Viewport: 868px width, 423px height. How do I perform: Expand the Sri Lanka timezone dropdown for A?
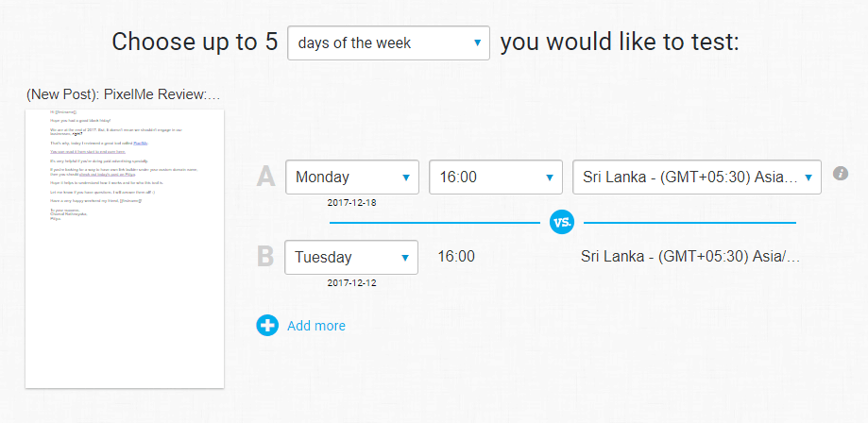tap(697, 178)
